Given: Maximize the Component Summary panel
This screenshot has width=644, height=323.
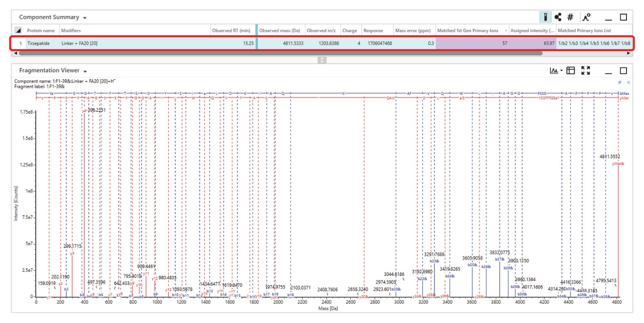Looking at the screenshot, I should [x=623, y=17].
